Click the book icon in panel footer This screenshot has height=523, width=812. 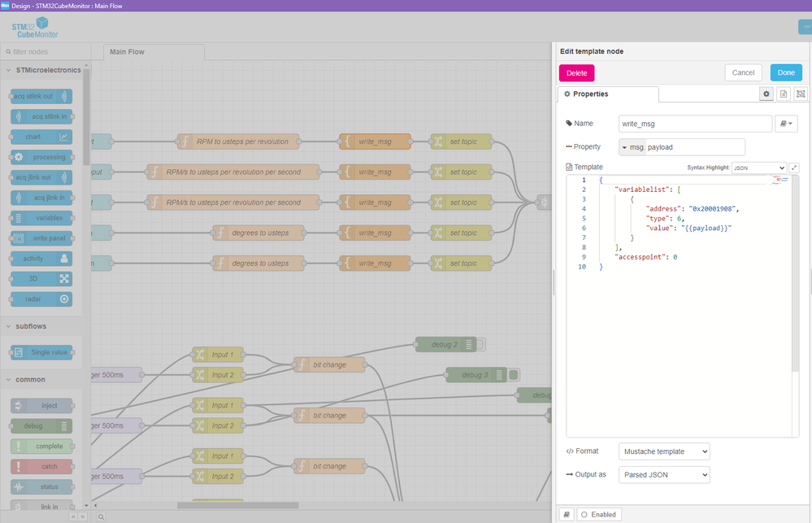(566, 514)
